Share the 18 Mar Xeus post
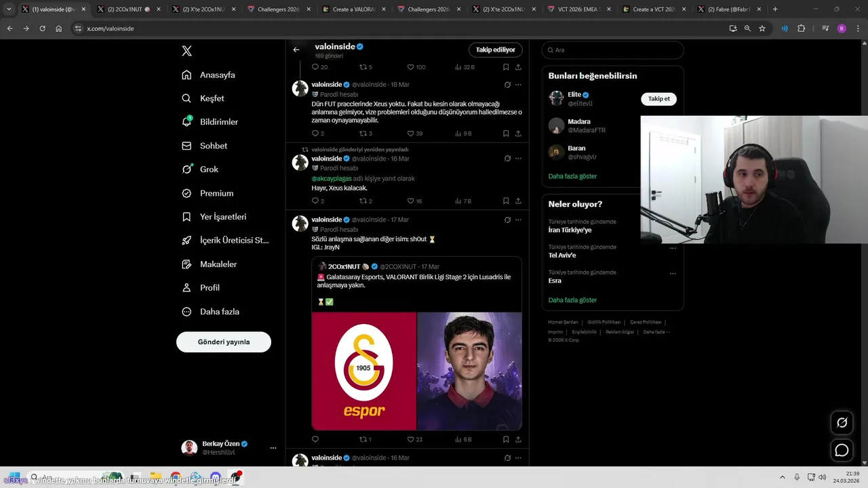 (x=518, y=134)
